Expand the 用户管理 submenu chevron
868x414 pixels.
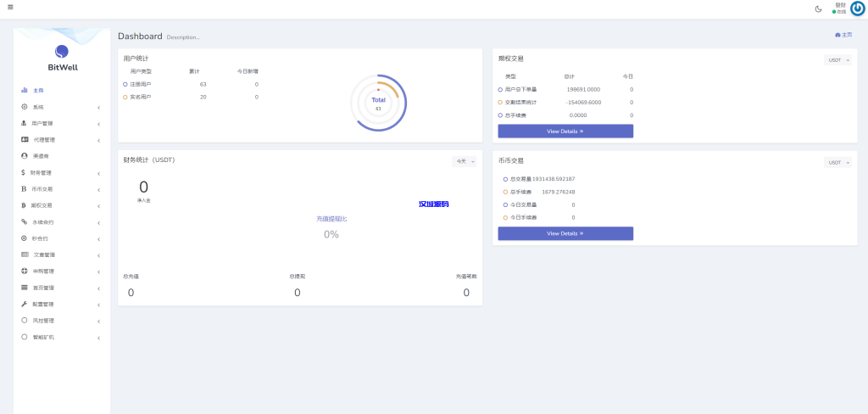pos(99,124)
